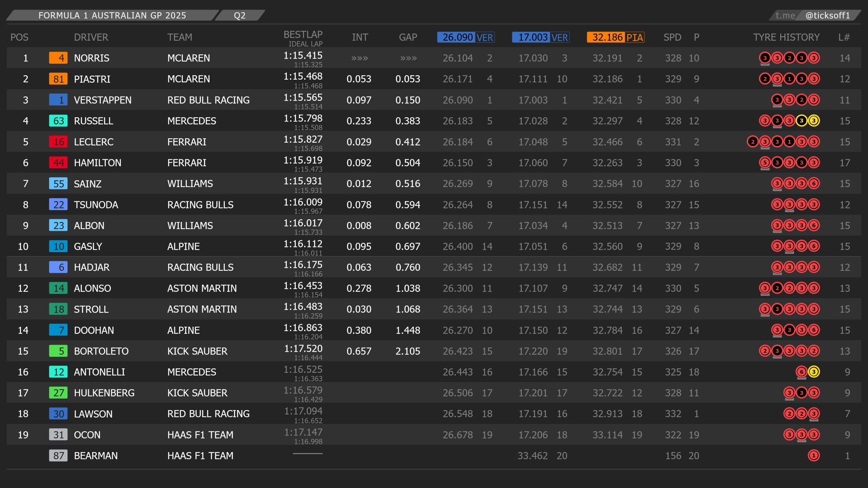Click the blue 26.090 VER sector-one header
868x488 pixels.
pyautogui.click(x=466, y=37)
